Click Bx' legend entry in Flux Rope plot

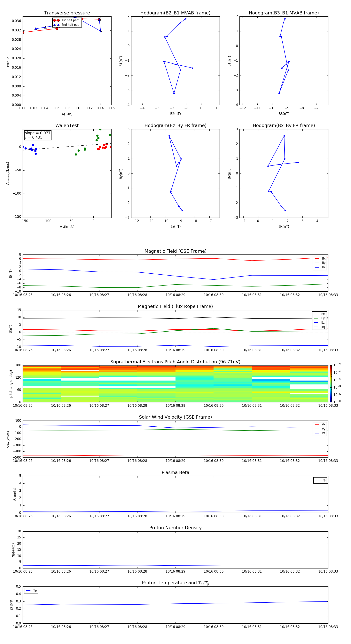point(320,314)
